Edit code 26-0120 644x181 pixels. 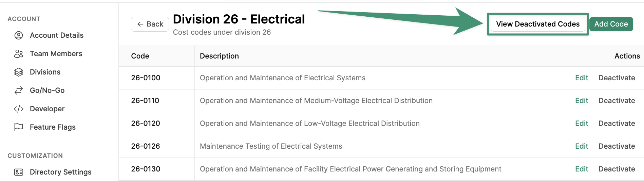pos(582,124)
